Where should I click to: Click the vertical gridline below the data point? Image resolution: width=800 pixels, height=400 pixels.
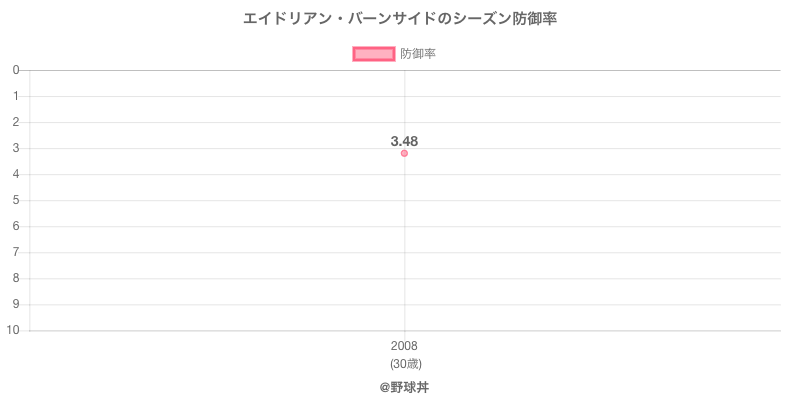point(404,250)
